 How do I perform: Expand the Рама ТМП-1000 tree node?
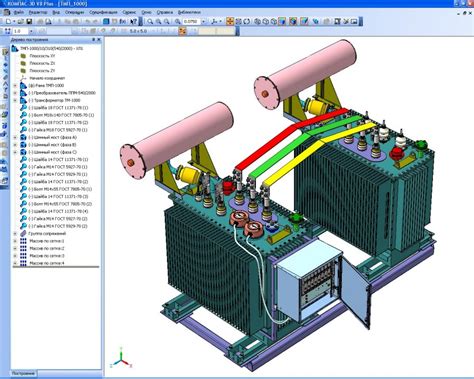coord(15,86)
